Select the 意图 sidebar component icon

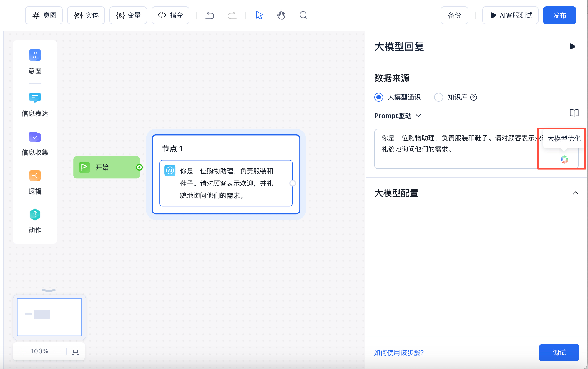pos(35,55)
